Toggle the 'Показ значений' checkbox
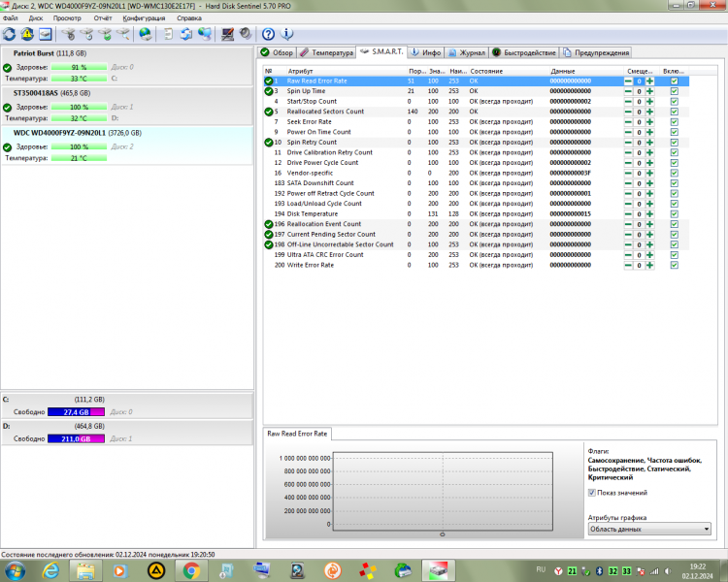728x582 pixels. tap(591, 493)
